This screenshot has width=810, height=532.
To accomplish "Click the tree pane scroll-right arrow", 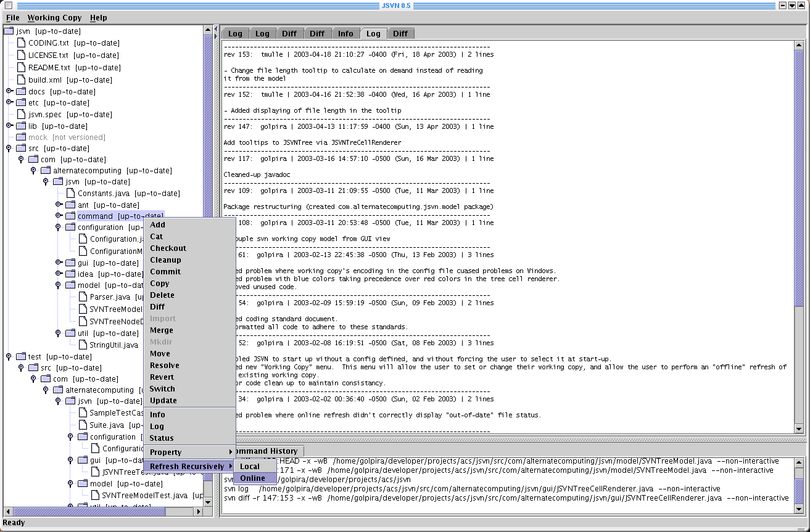I will click(x=199, y=512).
